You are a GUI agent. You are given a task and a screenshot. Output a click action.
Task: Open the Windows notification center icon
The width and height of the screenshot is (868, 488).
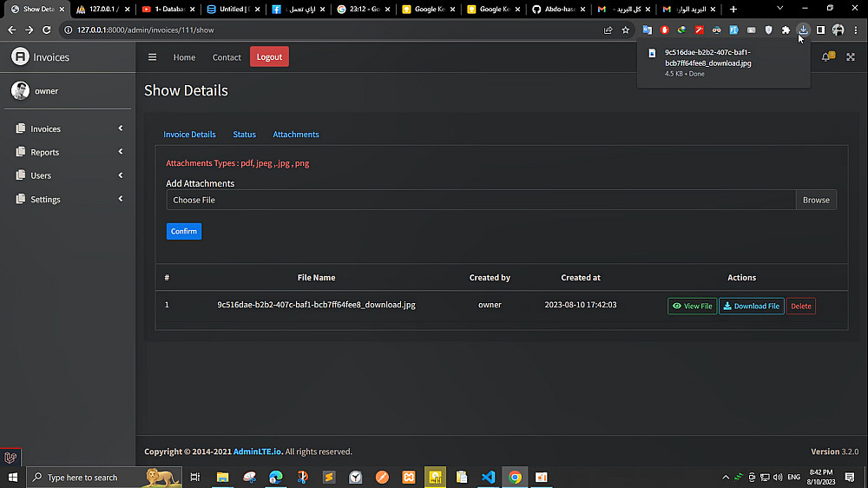tap(850, 477)
